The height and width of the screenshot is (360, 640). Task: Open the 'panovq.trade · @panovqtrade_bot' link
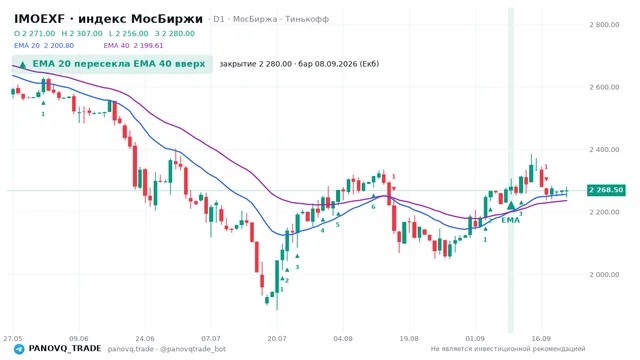click(x=167, y=349)
